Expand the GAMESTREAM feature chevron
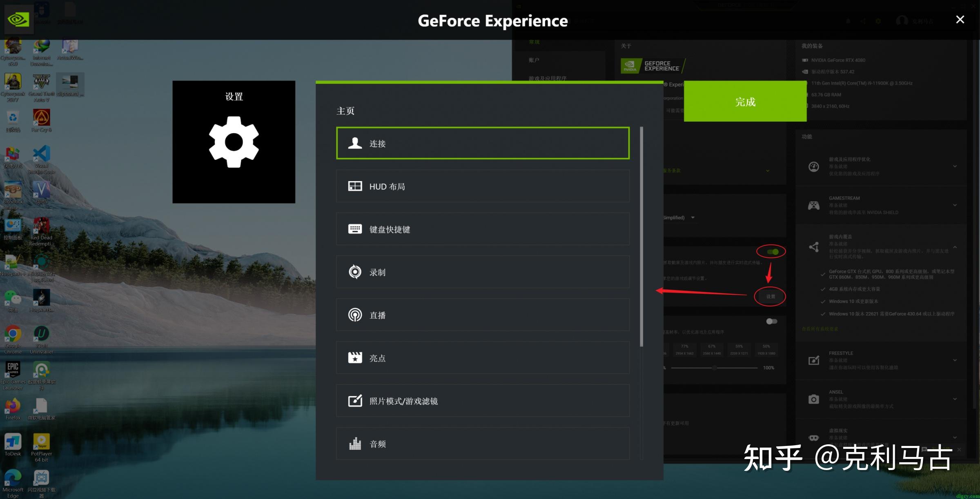The image size is (980, 499). [x=955, y=205]
